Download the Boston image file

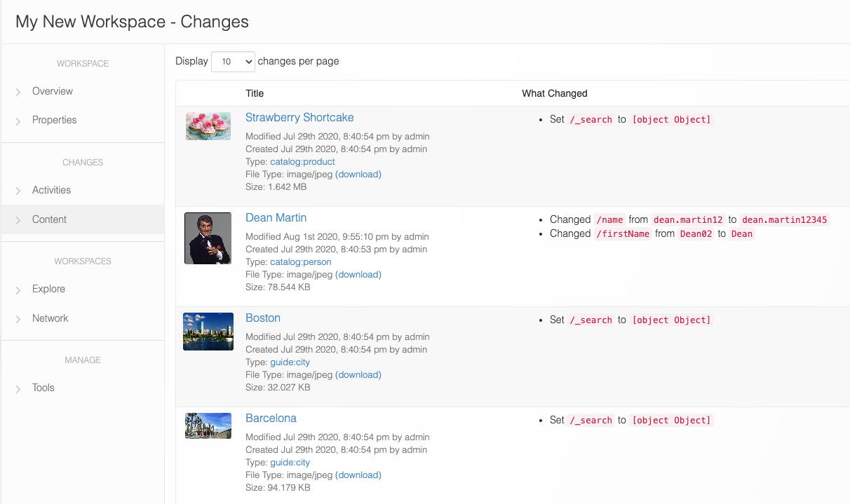358,375
